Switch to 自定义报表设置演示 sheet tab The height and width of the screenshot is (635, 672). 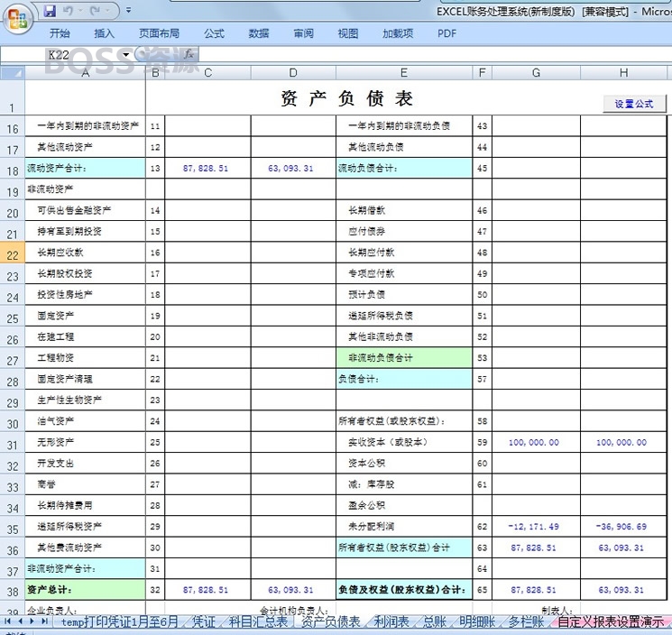611,621
